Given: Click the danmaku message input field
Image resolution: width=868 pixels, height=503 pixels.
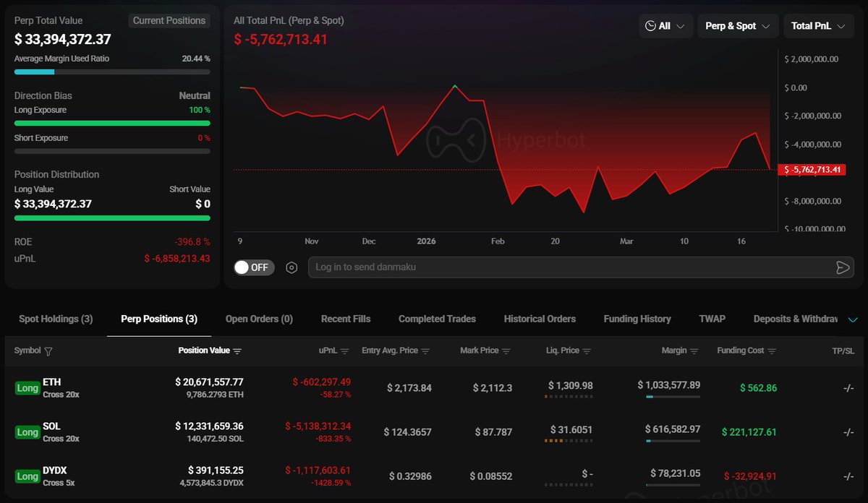Looking at the screenshot, I should point(564,267).
